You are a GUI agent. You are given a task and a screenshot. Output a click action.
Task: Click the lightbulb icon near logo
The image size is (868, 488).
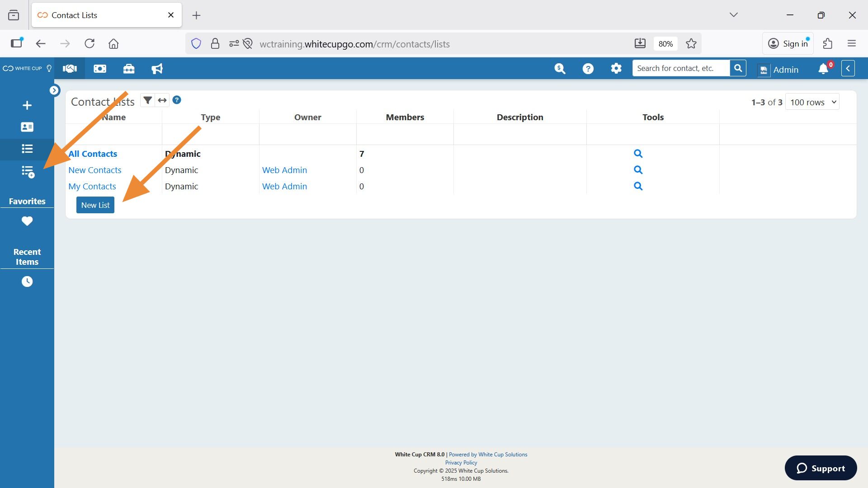click(x=49, y=69)
